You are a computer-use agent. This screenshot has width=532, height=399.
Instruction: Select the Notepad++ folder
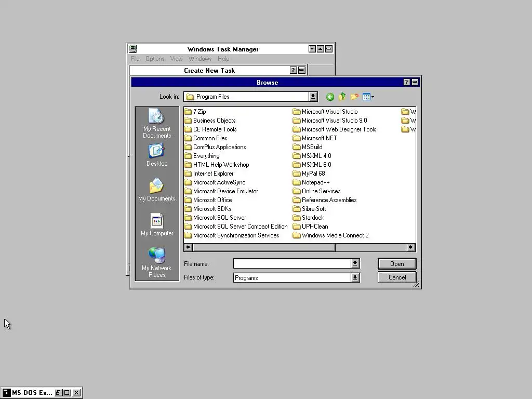pyautogui.click(x=311, y=182)
